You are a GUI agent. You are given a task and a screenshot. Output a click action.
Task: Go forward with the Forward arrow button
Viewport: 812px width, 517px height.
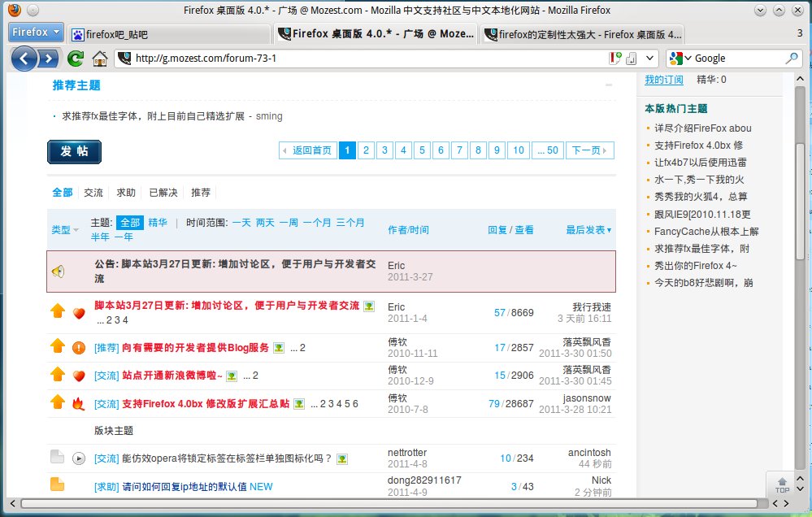tap(49, 59)
